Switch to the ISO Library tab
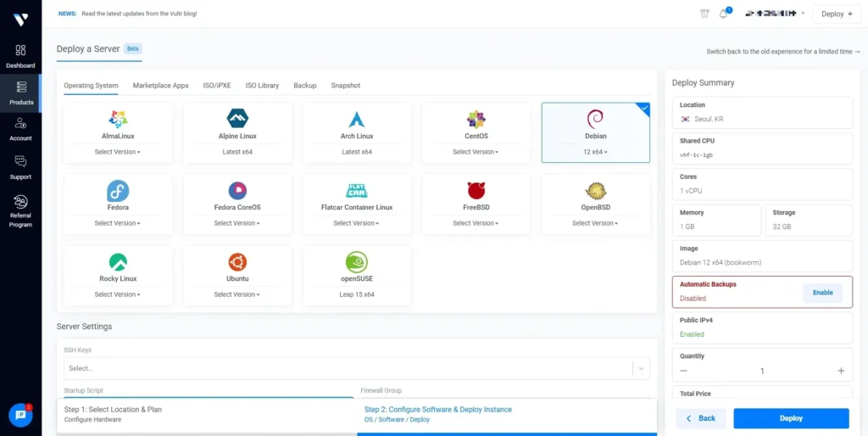This screenshot has height=436, width=868. pyautogui.click(x=263, y=86)
